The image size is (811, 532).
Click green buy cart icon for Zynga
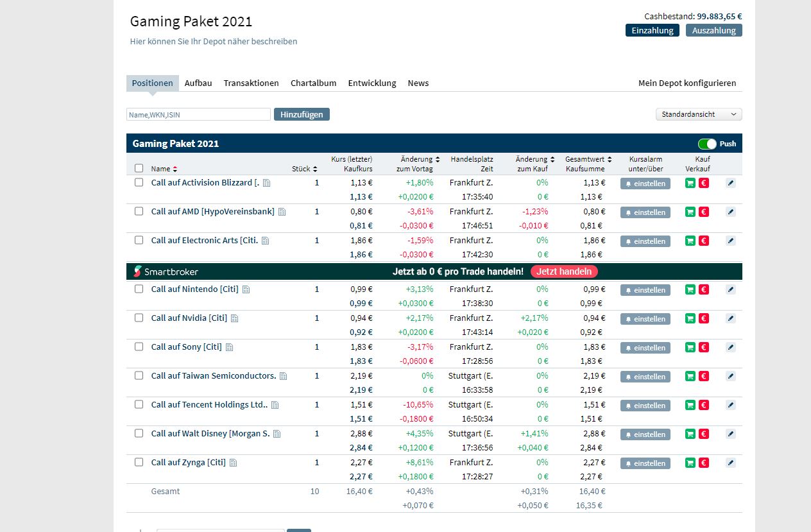(x=690, y=463)
